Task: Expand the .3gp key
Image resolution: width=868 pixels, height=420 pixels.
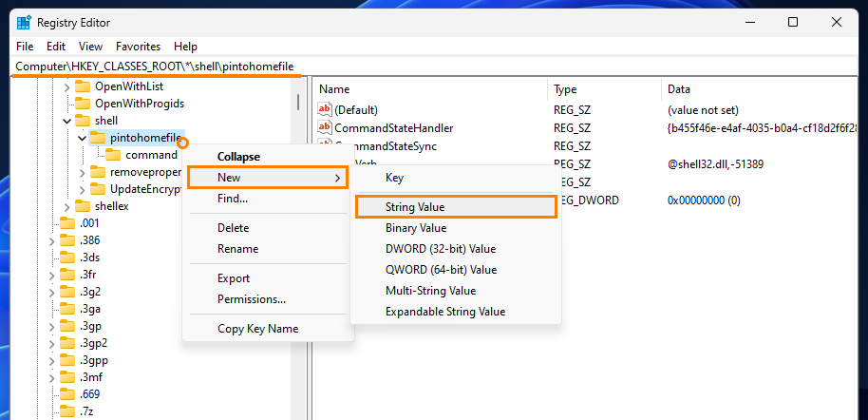Action: coord(51,326)
